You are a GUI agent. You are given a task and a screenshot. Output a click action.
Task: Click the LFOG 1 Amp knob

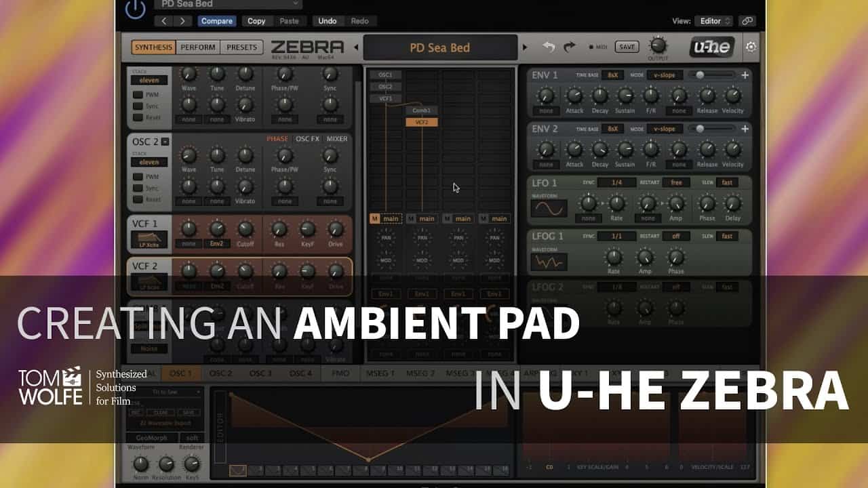tap(645, 257)
